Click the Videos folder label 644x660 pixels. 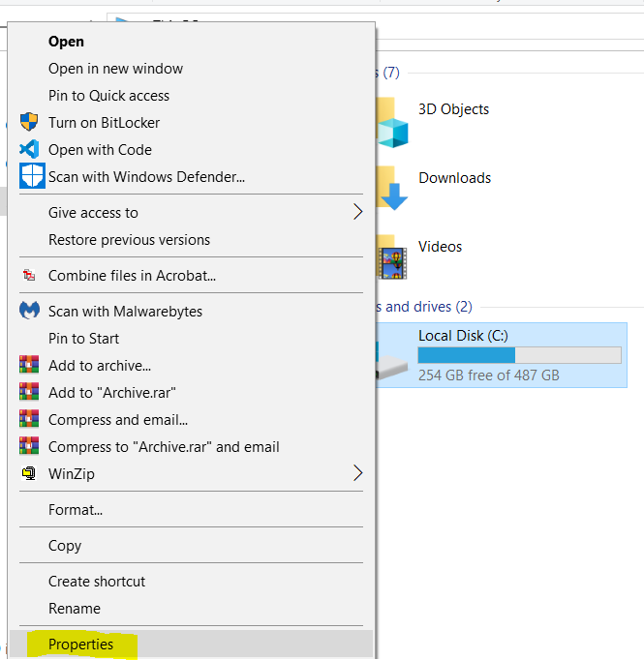[x=440, y=246]
